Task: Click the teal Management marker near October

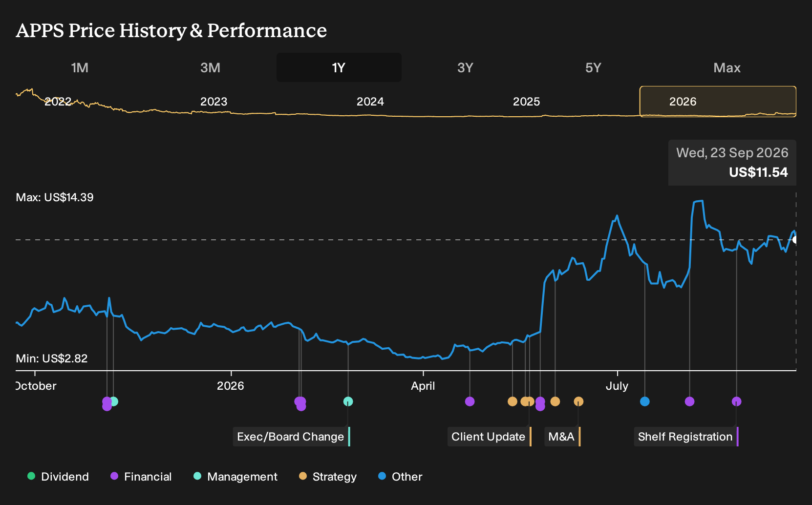Action: click(114, 401)
